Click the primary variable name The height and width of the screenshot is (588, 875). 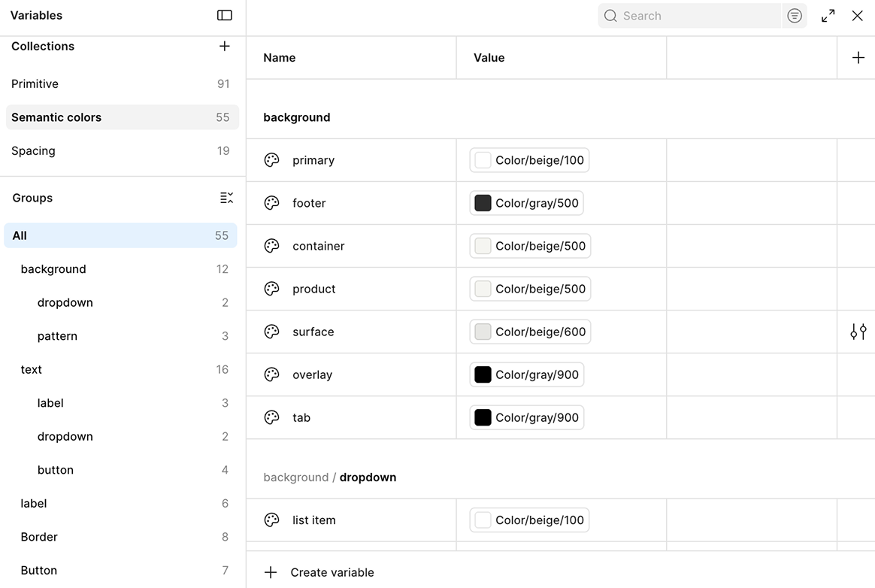[313, 161]
